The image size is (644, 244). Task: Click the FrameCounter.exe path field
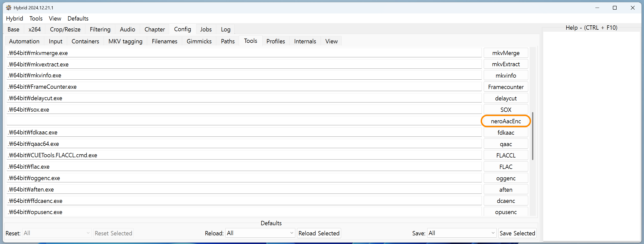point(244,87)
